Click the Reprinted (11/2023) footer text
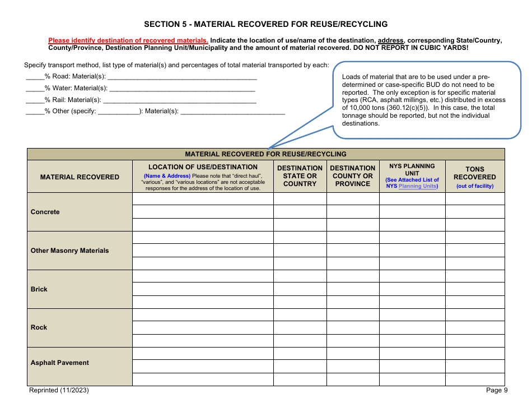The height and width of the screenshot is (412, 532). pos(58,390)
